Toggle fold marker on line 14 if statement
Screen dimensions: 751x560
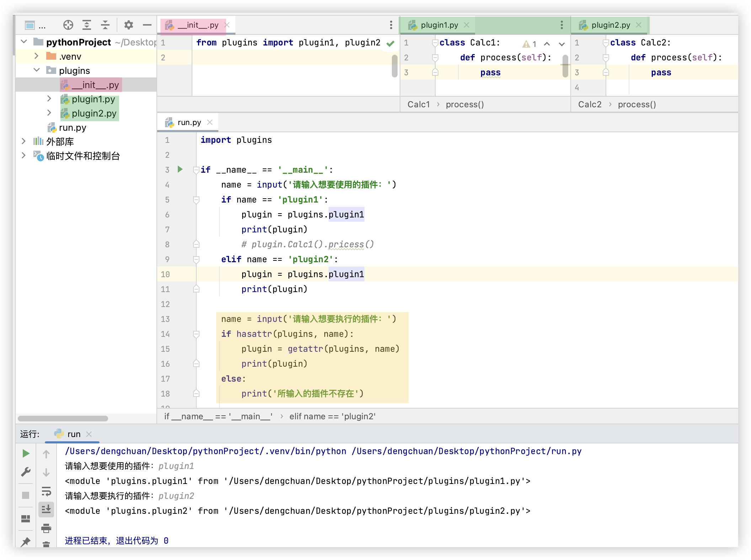point(196,334)
